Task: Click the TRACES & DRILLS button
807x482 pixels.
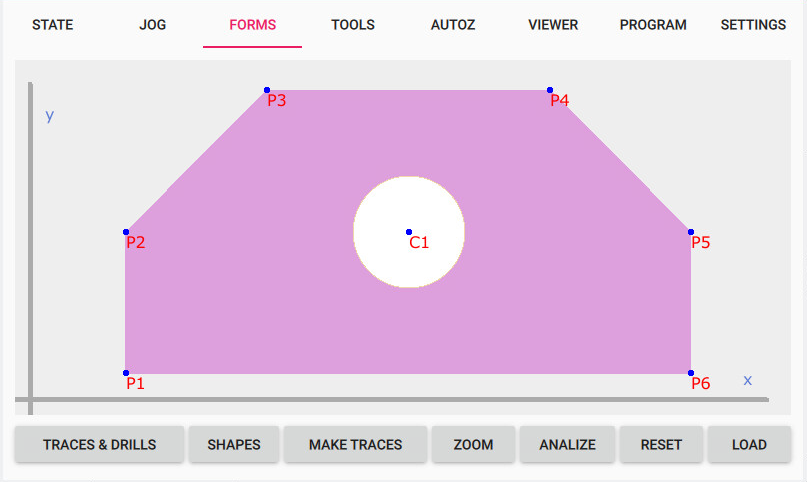Action: click(x=99, y=445)
